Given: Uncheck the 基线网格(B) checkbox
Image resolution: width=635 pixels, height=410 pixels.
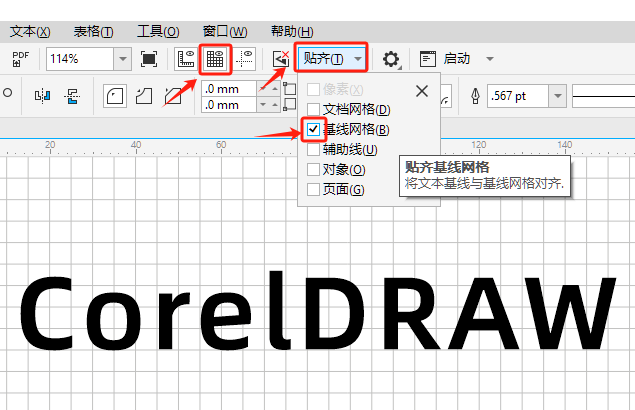Looking at the screenshot, I should pos(313,130).
